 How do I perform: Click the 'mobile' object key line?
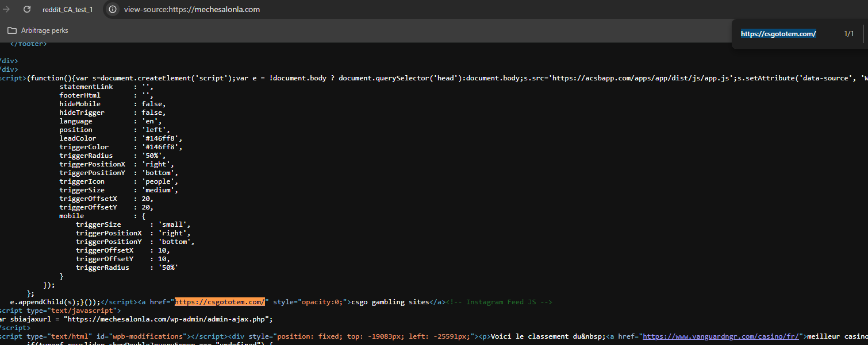tap(102, 216)
